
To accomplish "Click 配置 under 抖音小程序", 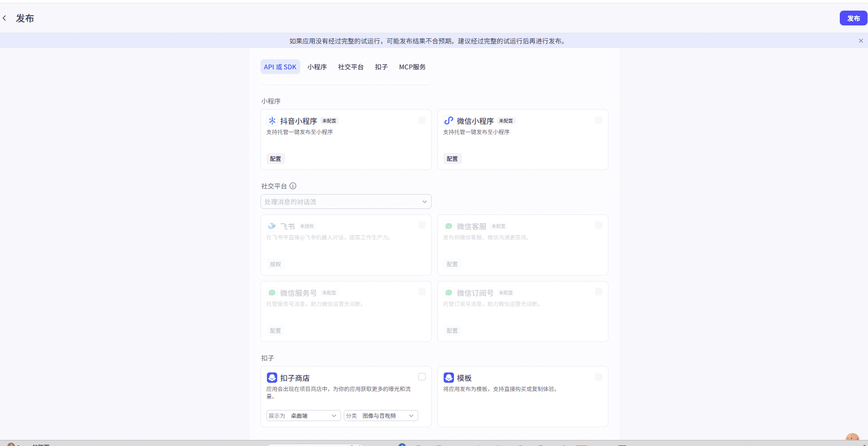I will tap(275, 159).
